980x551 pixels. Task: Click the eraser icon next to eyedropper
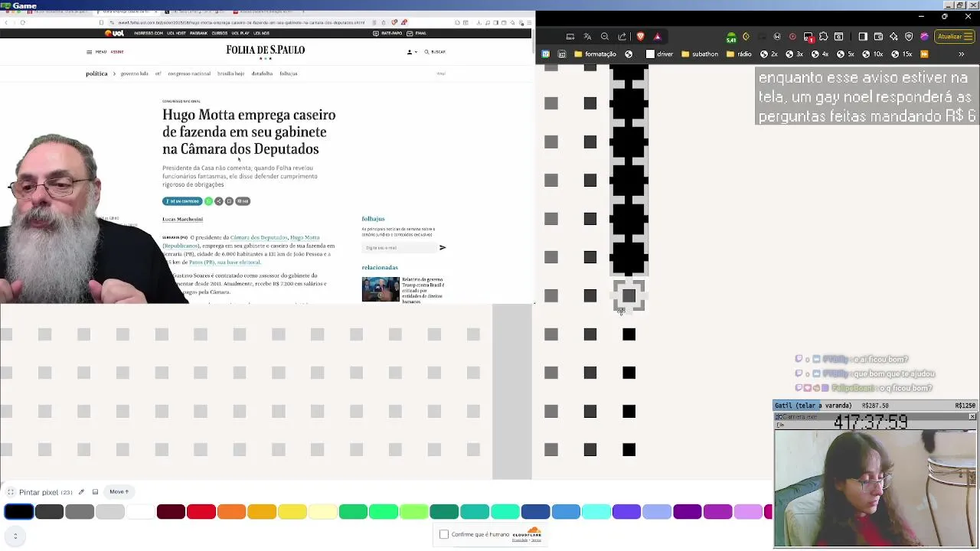(95, 492)
